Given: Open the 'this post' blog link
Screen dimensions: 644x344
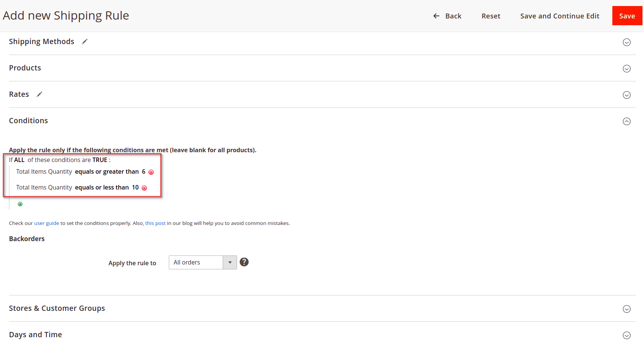Looking at the screenshot, I should coord(155,223).
